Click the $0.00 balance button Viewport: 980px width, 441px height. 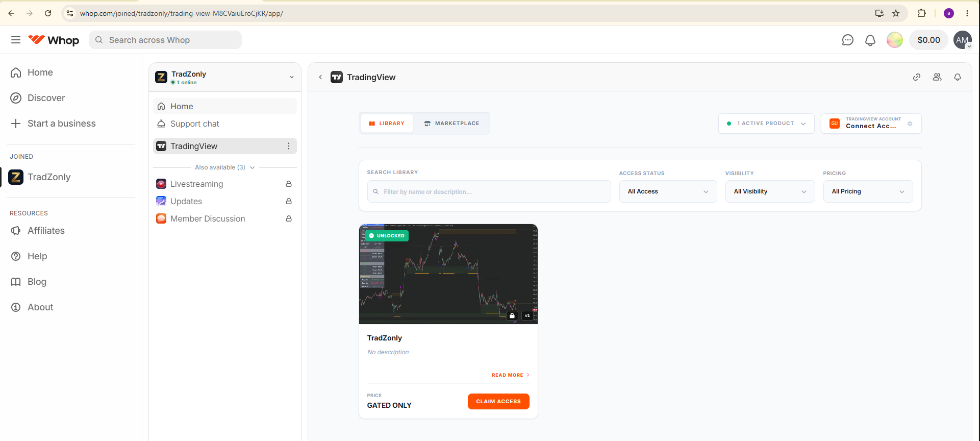pos(928,40)
